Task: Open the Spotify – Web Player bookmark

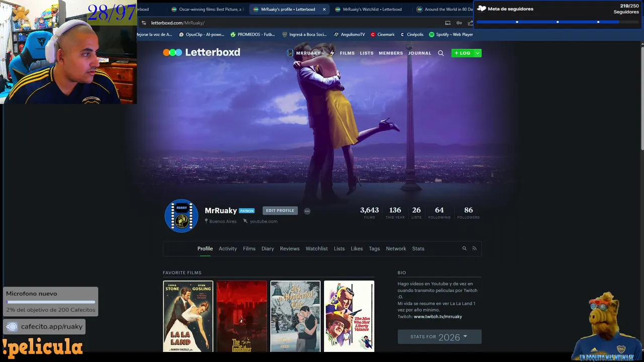Action: coord(451,35)
